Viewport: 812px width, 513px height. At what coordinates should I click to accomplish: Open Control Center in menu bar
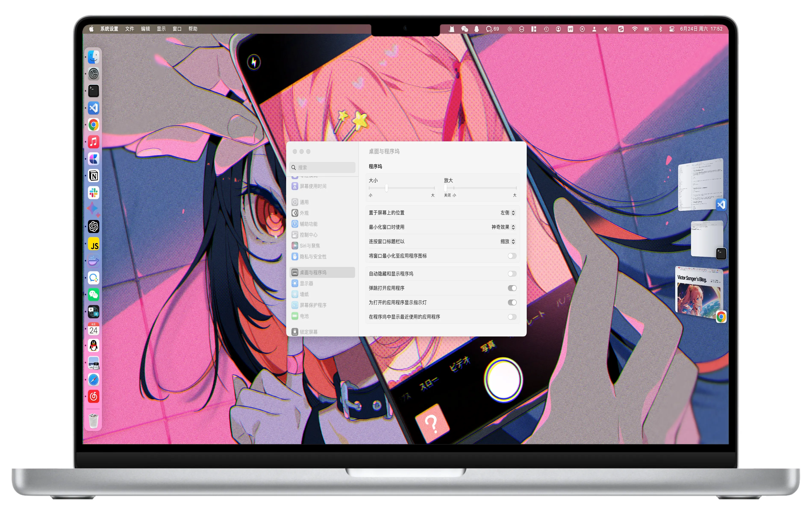(671, 29)
